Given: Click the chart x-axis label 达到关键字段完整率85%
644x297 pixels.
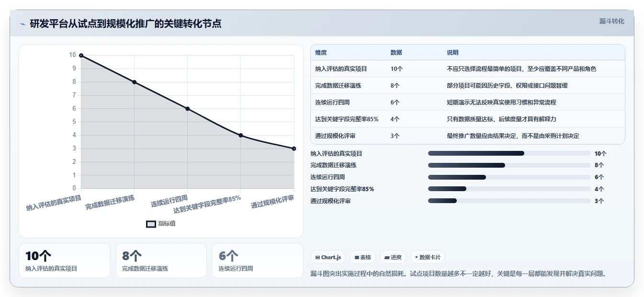Looking at the screenshot, I should point(207,204).
